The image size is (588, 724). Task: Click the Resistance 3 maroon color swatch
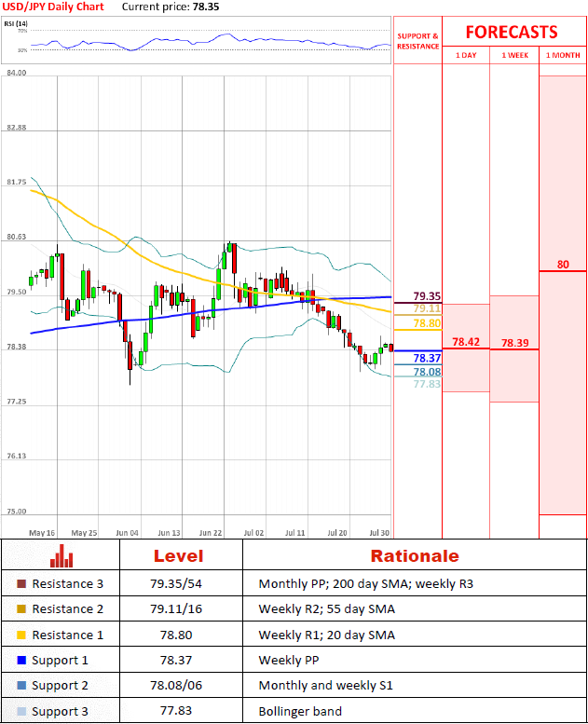point(21,583)
